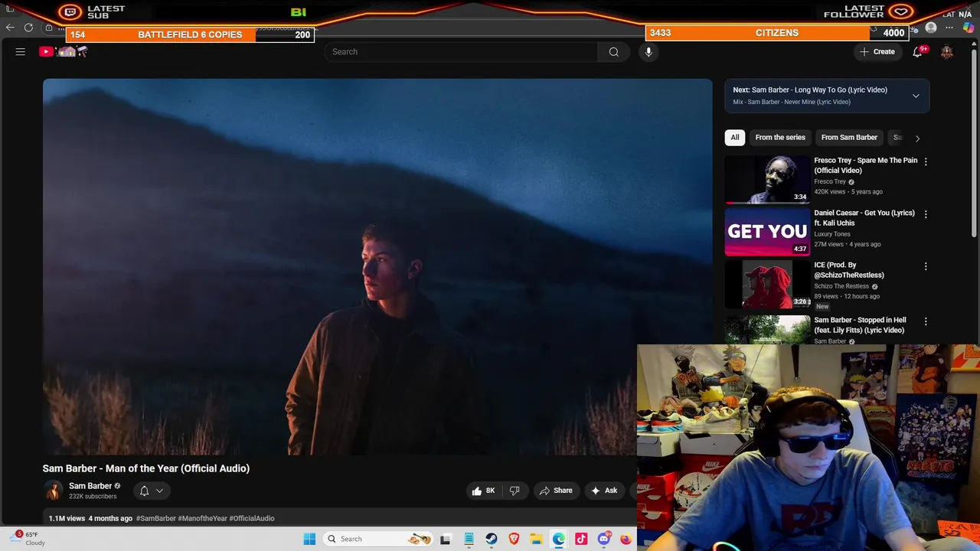Viewport: 980px width, 551px height.
Task: Start voice search with microphone icon
Action: pos(648,52)
